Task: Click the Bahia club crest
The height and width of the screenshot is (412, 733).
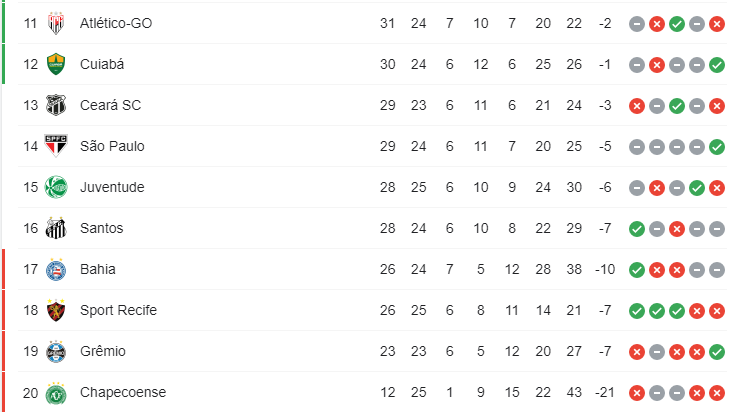Action: tap(56, 269)
